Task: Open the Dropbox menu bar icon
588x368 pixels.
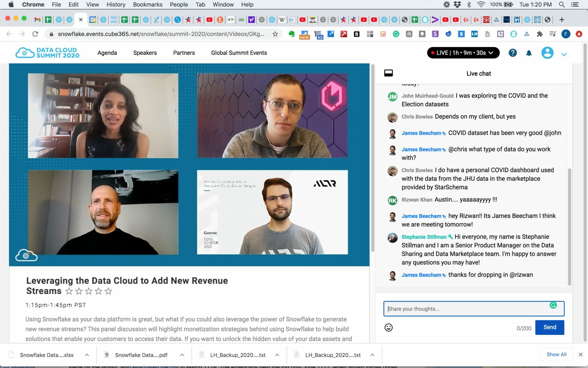Action: 457,4
